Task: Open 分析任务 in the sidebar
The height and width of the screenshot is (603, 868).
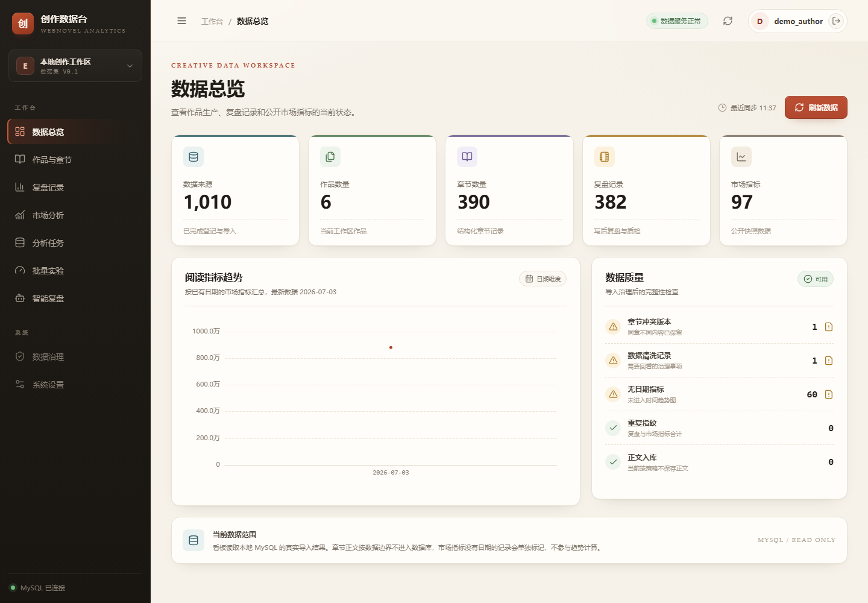Action: (75, 243)
